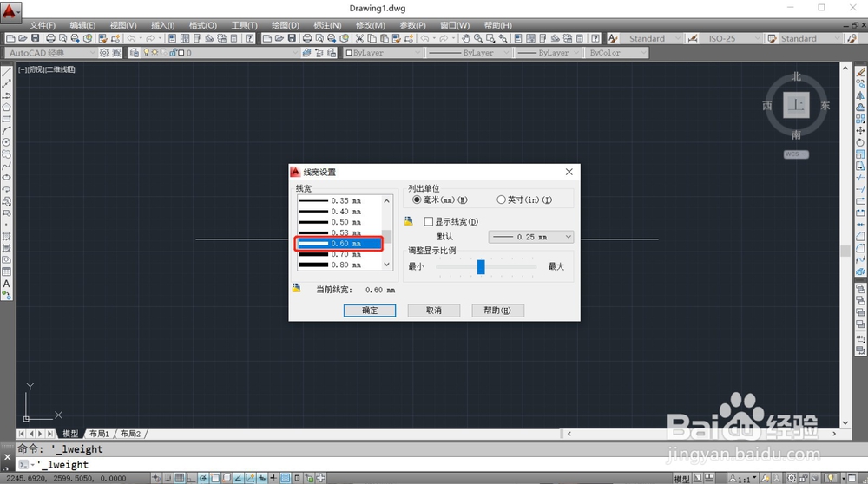Image resolution: width=868 pixels, height=484 pixels.
Task: Open the 修改(M) menu
Action: [371, 25]
